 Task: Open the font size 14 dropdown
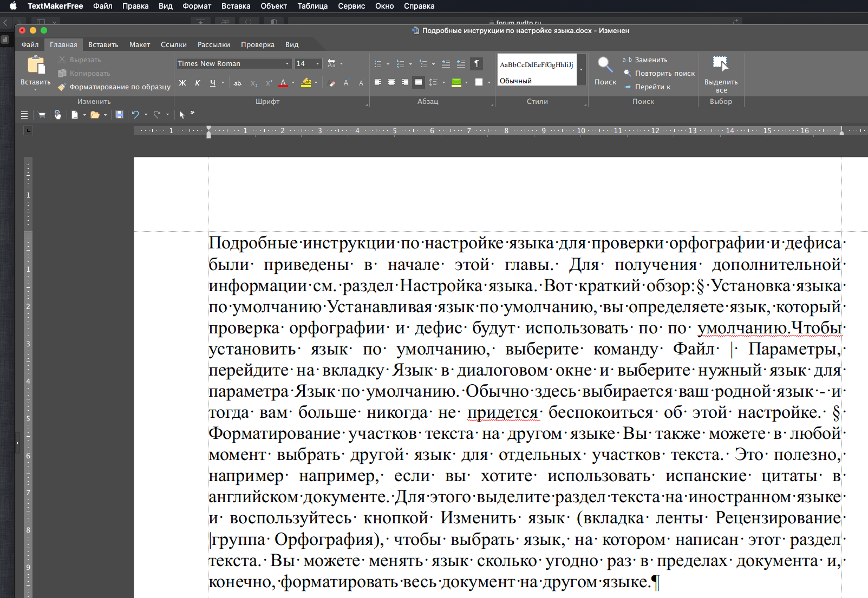pyautogui.click(x=317, y=64)
